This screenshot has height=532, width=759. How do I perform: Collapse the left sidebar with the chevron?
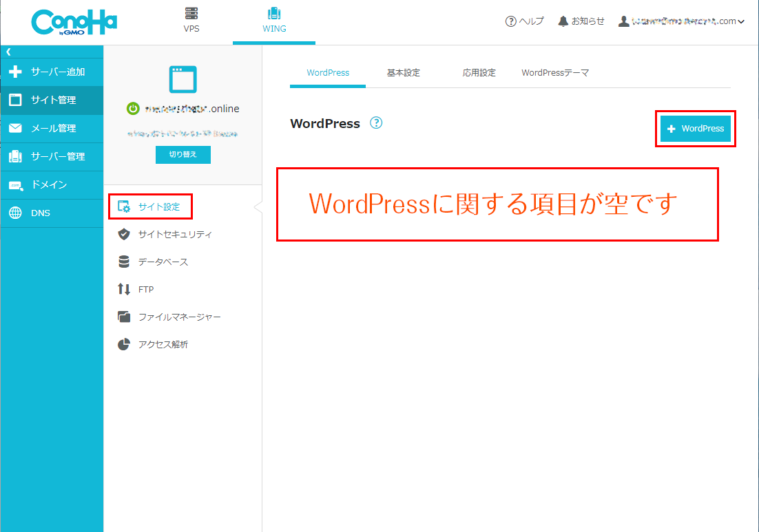click(x=8, y=52)
